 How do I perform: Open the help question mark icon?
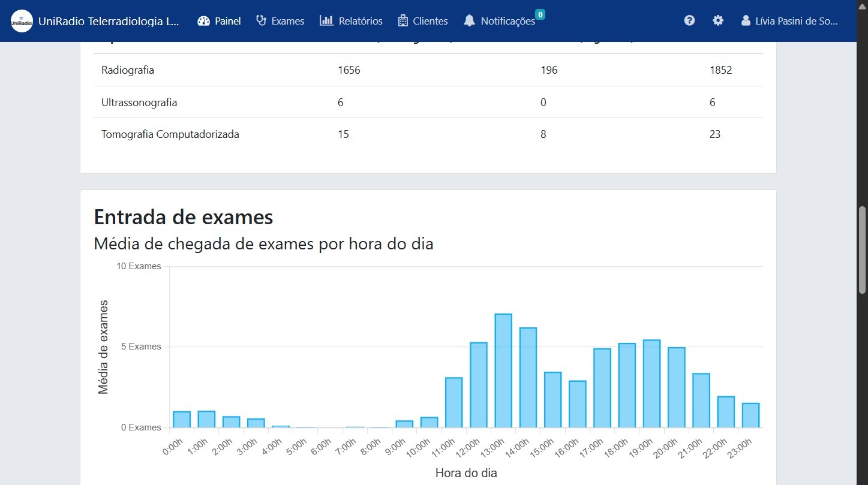point(689,20)
